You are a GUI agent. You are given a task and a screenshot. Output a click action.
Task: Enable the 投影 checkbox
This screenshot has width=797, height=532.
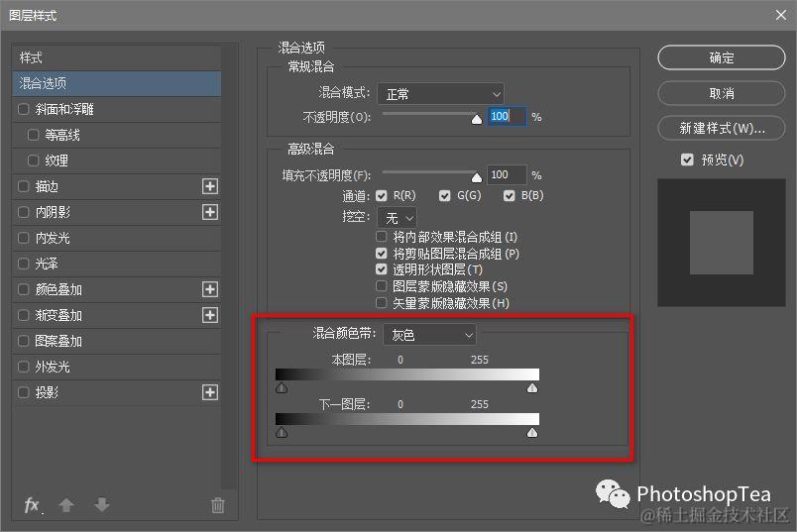tap(24, 392)
